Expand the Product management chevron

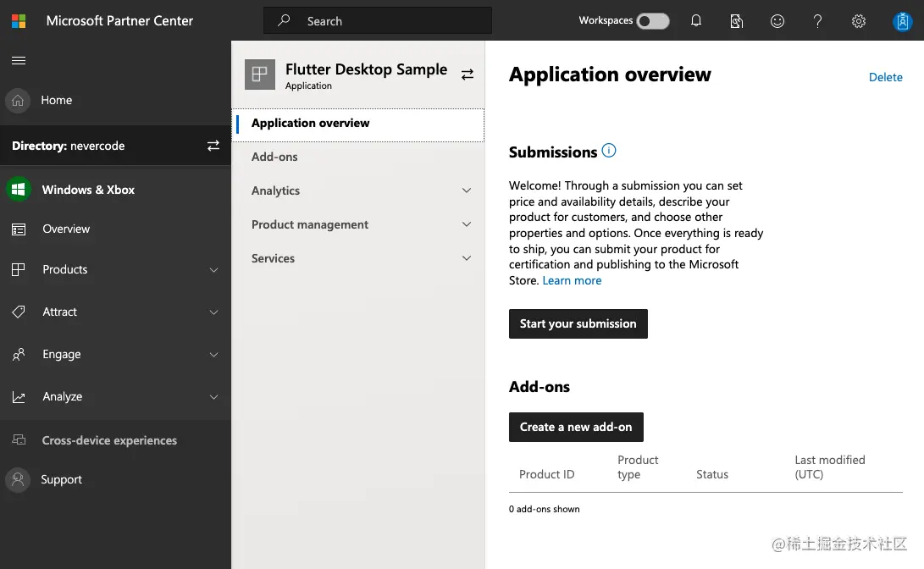467,224
